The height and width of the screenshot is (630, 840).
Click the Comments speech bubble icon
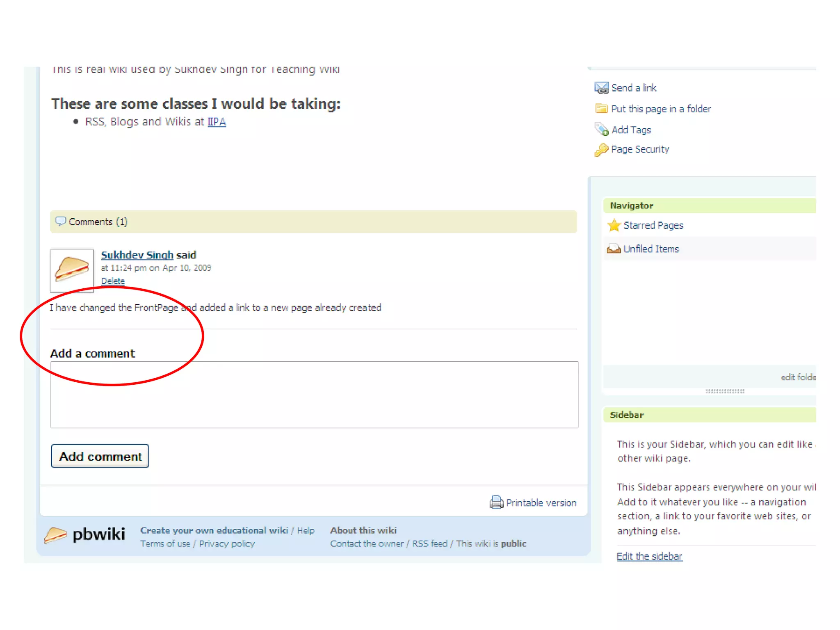pyautogui.click(x=61, y=221)
